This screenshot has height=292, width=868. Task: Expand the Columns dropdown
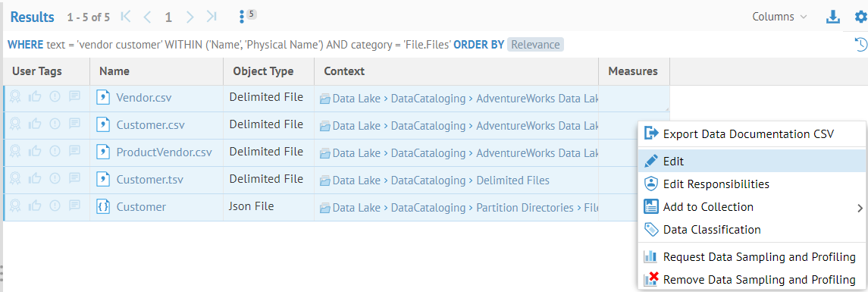coord(779,17)
